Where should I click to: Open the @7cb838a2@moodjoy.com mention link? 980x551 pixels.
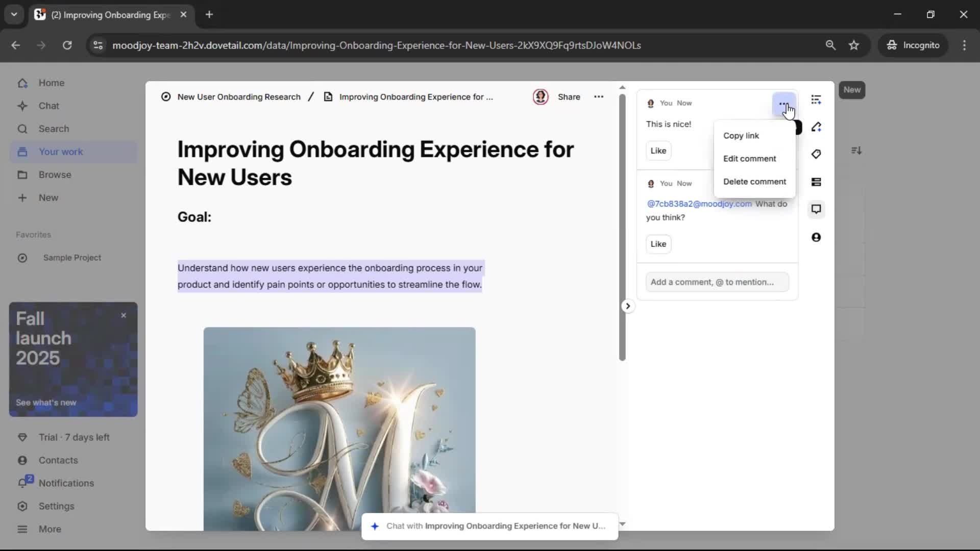[699, 204]
